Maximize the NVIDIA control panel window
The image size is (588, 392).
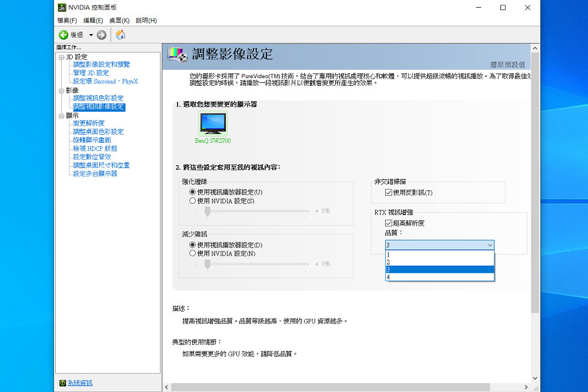click(503, 8)
